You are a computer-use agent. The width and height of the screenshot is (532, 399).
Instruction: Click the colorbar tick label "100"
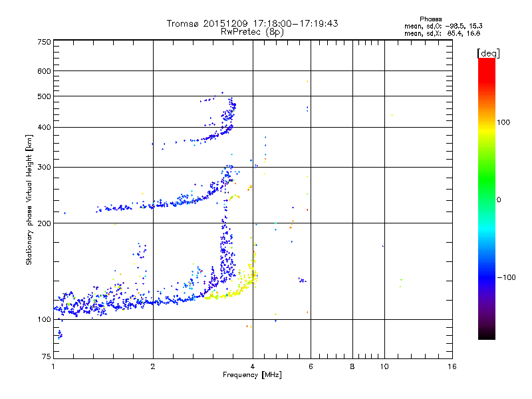[503, 122]
